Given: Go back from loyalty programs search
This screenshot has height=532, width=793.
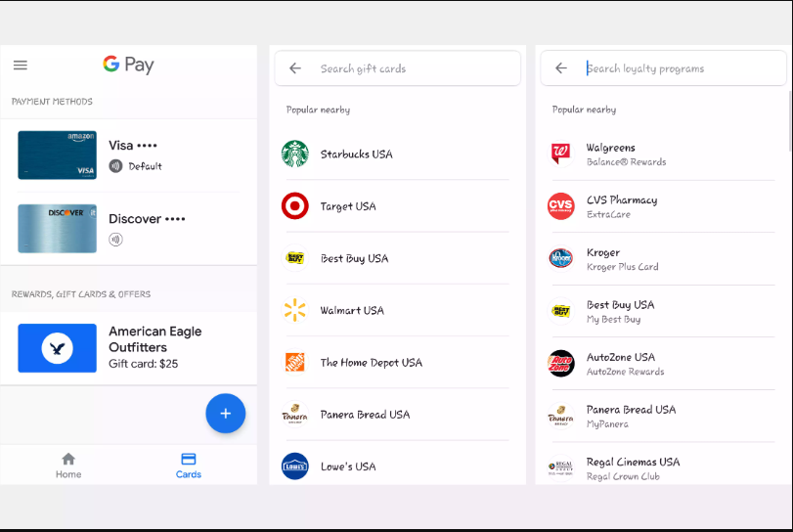Looking at the screenshot, I should pos(561,67).
